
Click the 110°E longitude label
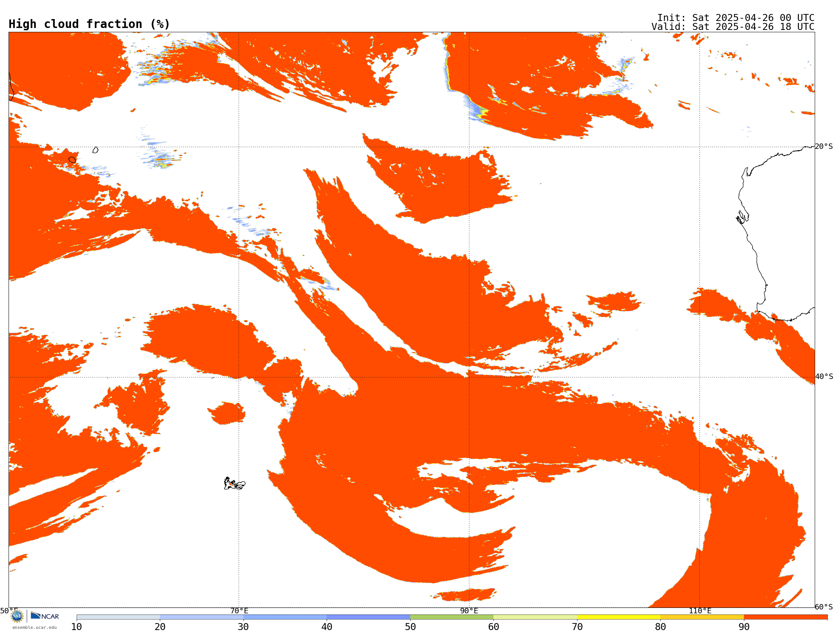tap(700, 611)
